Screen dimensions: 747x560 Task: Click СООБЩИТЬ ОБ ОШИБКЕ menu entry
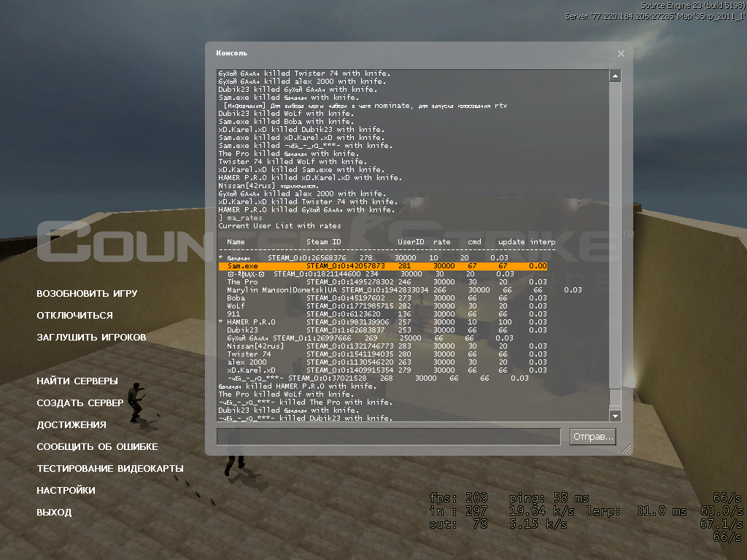pyautogui.click(x=97, y=447)
